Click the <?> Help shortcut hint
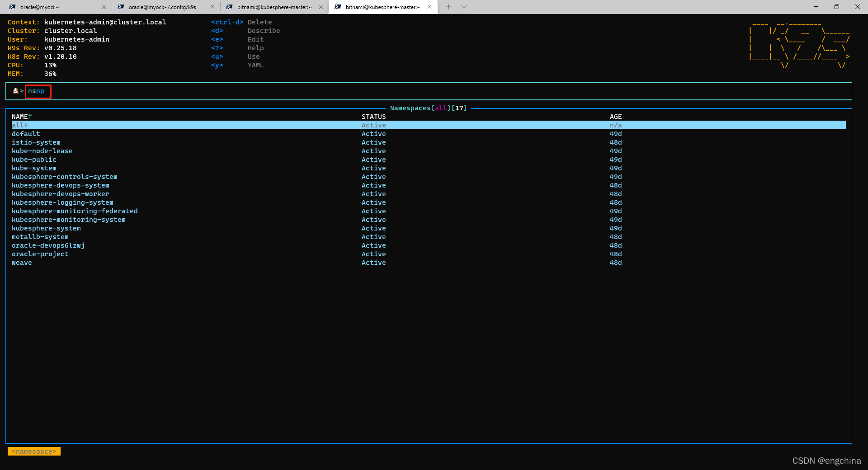This screenshot has width=868, height=470. tap(237, 48)
